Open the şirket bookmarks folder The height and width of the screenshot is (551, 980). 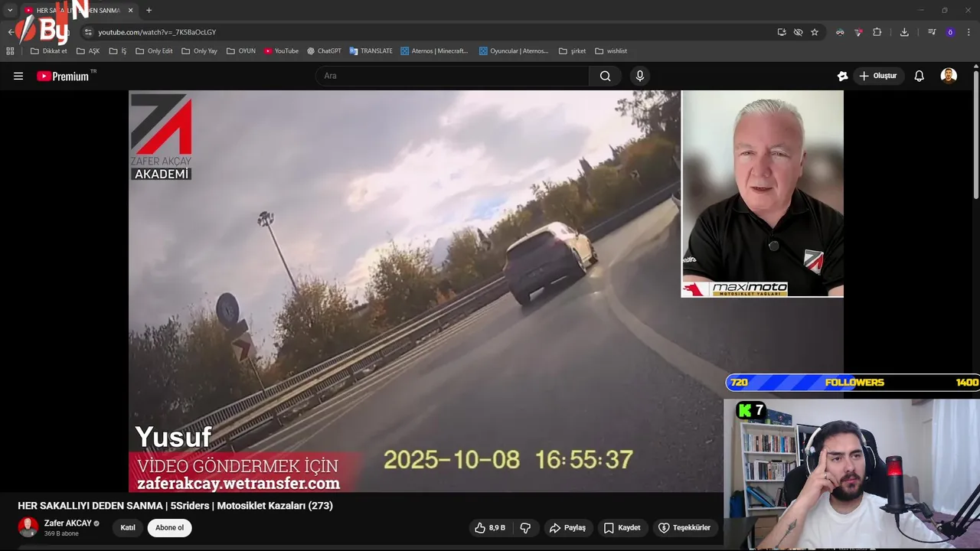click(x=573, y=51)
